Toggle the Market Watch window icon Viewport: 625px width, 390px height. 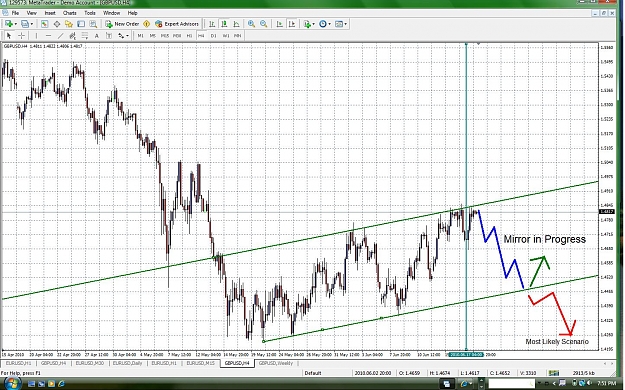(44, 24)
